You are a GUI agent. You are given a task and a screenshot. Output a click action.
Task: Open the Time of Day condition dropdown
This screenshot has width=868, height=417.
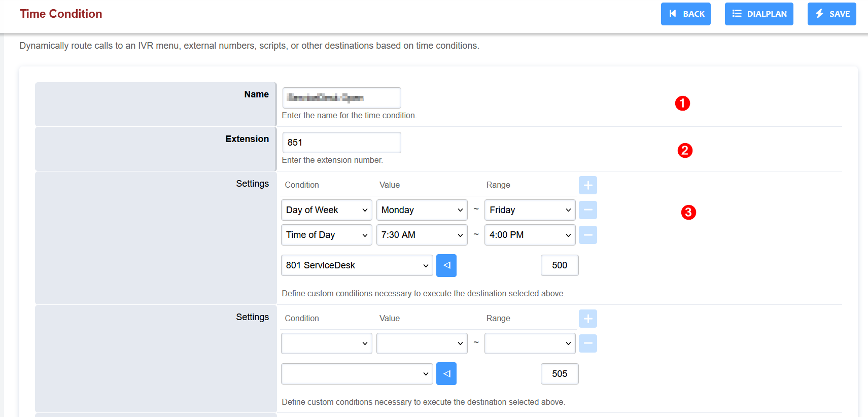point(326,235)
